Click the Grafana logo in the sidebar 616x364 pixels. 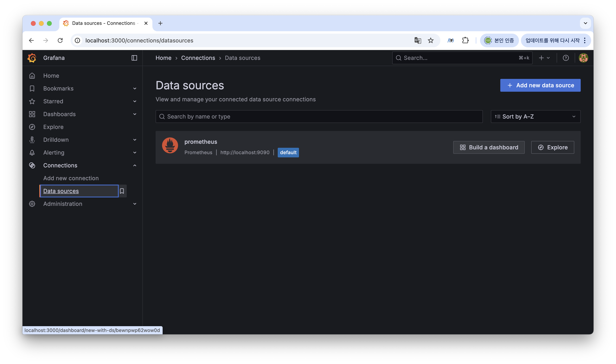click(x=32, y=58)
